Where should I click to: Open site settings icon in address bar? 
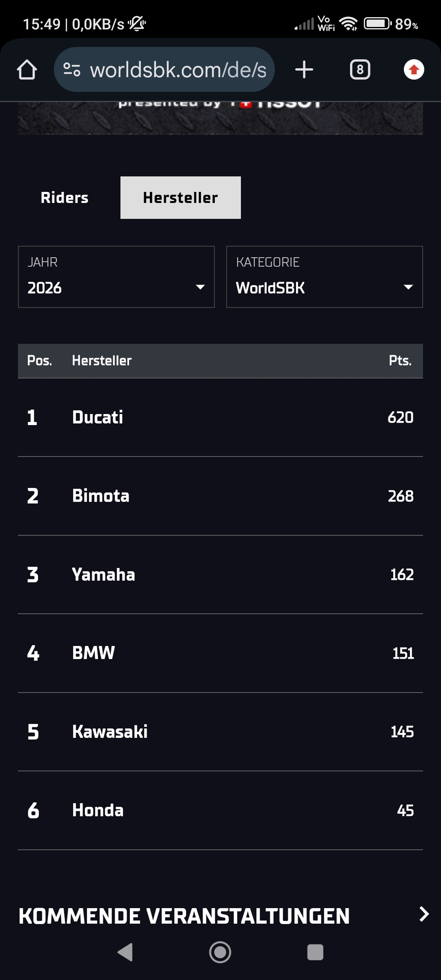(72, 69)
